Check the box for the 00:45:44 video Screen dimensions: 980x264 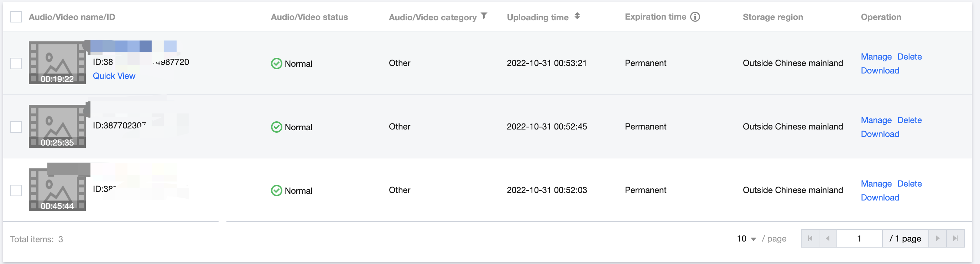pos(16,191)
